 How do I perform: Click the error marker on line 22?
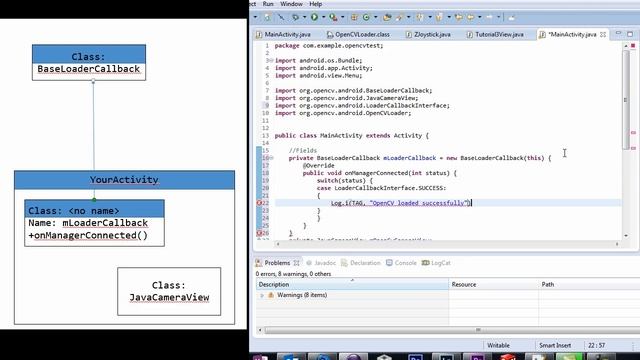click(259, 203)
